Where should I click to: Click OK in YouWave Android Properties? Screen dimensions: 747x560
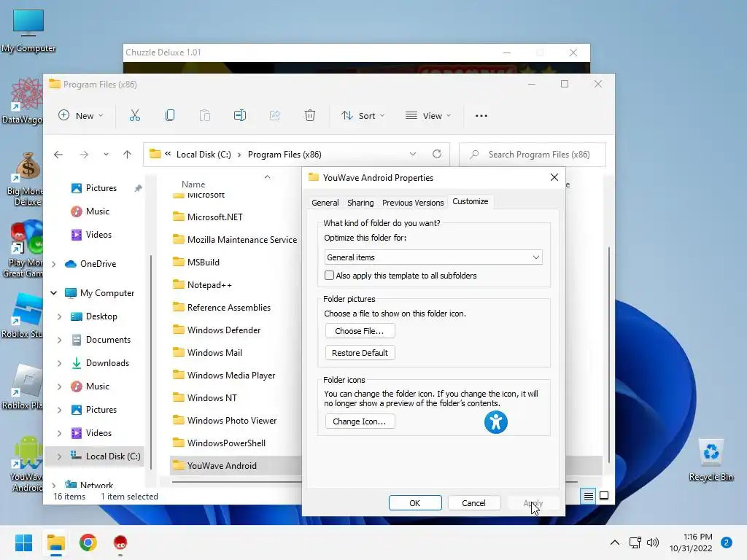pos(415,503)
